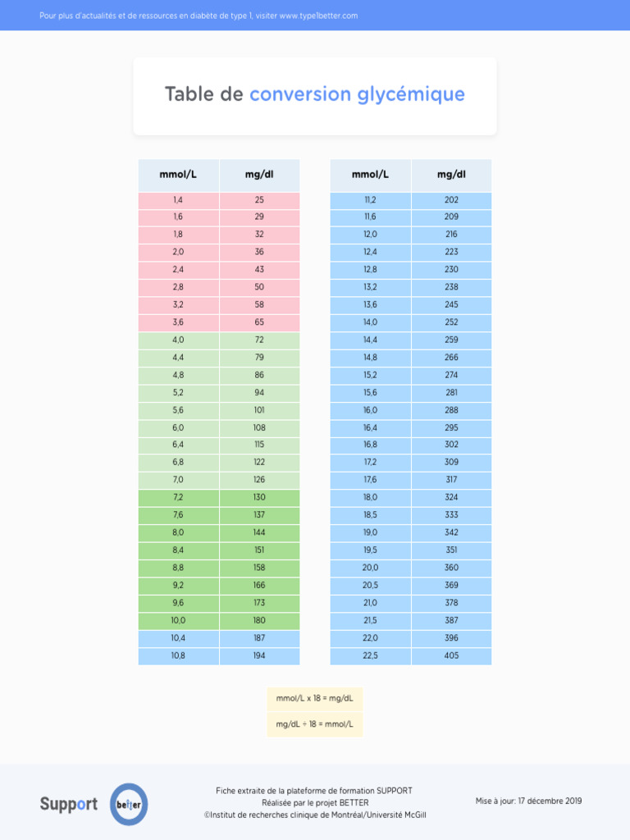Viewport: 630px width, 840px height.
Task: Click the light green 72 mg/dl cell
Action: 259,340
